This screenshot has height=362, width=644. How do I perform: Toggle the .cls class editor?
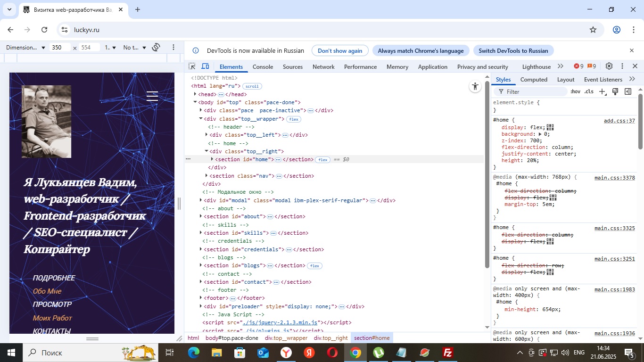click(x=589, y=91)
